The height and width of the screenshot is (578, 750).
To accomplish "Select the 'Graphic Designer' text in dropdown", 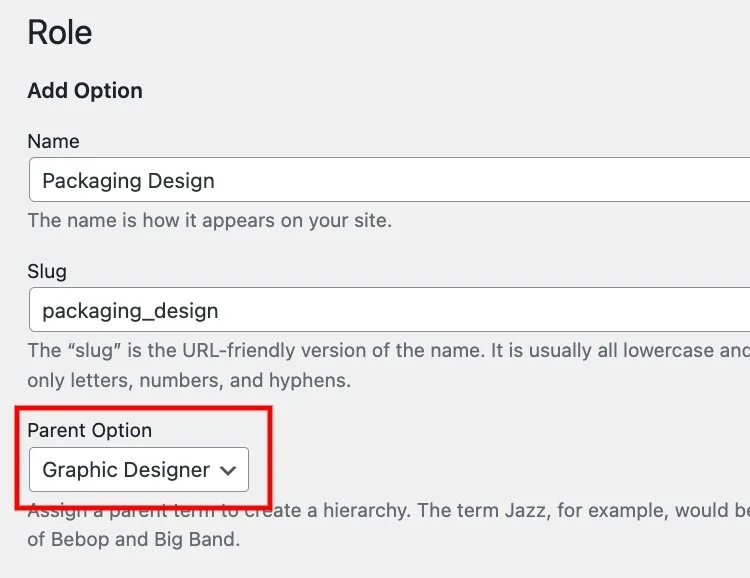I will point(125,469).
